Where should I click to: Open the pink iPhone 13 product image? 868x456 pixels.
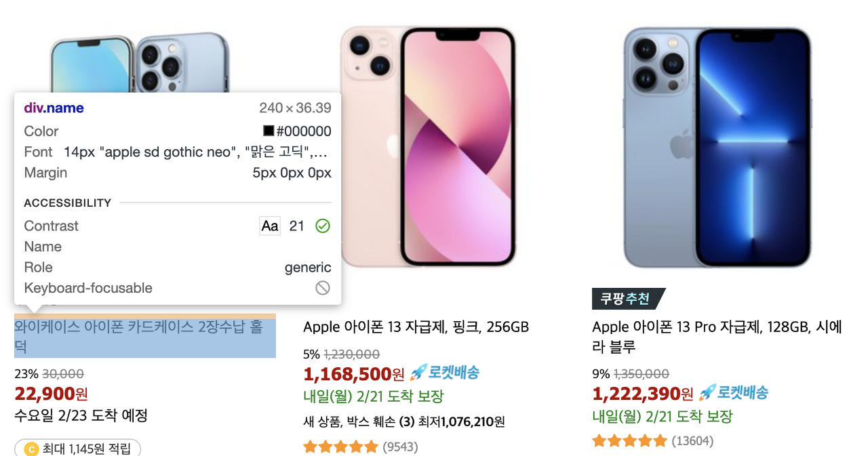click(427, 146)
